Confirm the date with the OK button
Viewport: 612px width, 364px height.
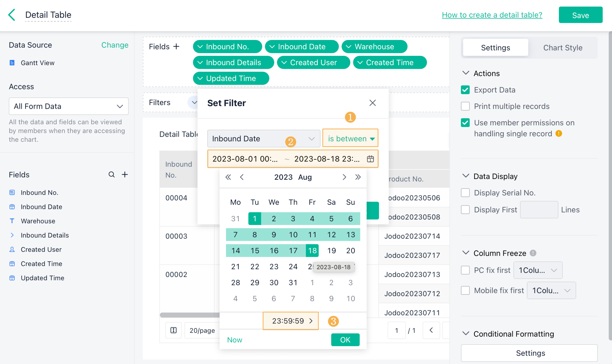pos(345,340)
